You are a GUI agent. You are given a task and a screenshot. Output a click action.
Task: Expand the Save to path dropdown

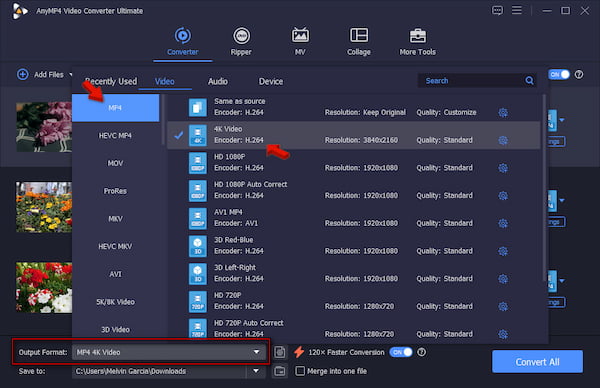tap(256, 371)
